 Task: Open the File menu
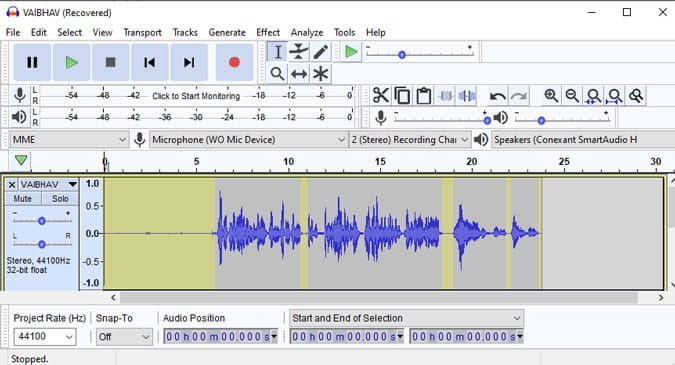(13, 32)
